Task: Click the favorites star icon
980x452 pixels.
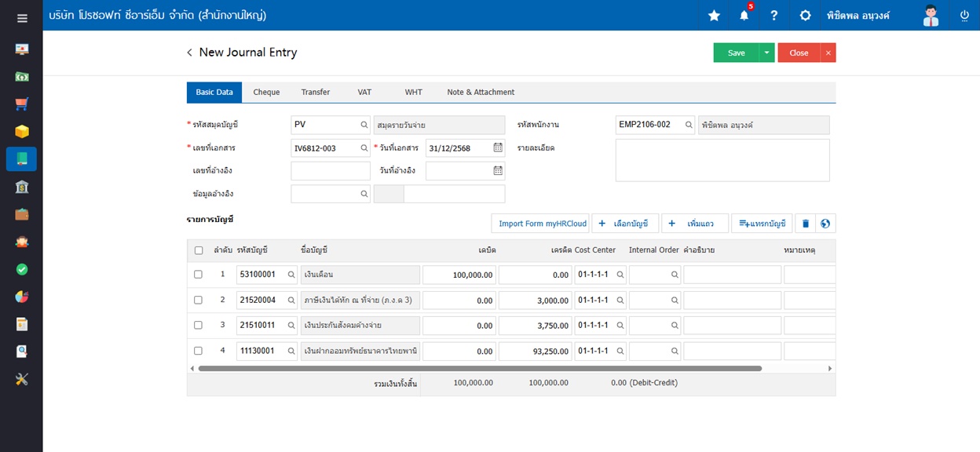Action: 714,16
